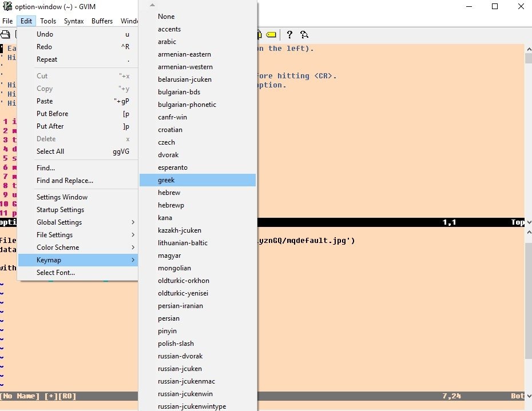Select polish-slash keymap

197,344
